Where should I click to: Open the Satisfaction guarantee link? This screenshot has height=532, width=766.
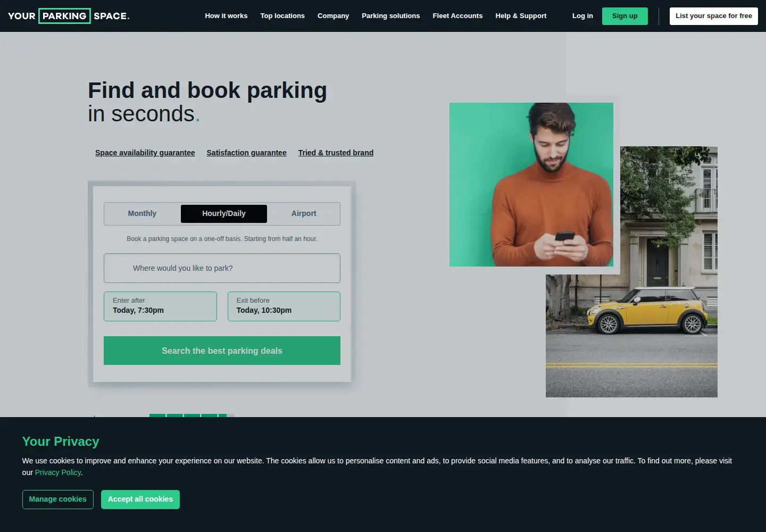pos(246,153)
